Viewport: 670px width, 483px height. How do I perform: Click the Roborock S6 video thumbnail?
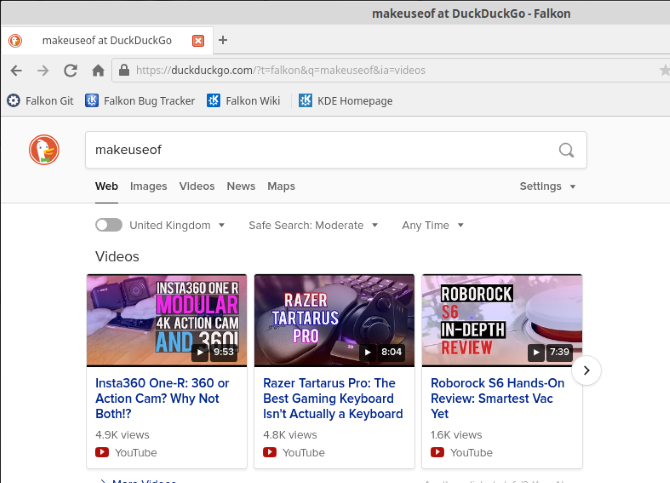click(x=502, y=321)
